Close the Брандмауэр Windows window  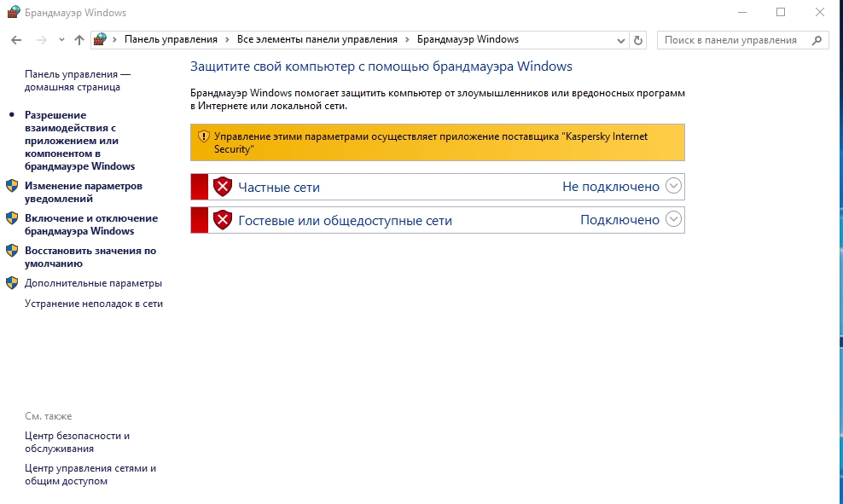coord(819,12)
